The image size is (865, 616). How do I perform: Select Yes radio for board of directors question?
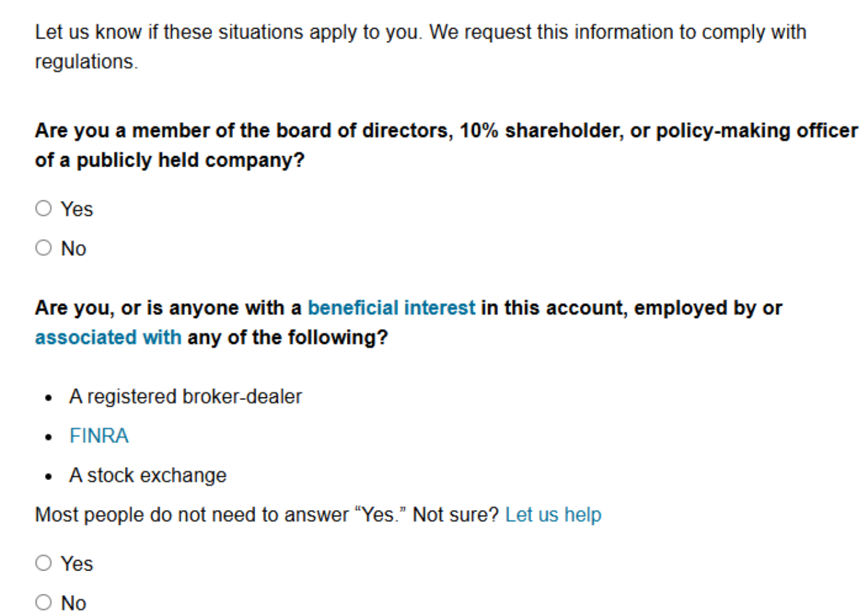44,209
